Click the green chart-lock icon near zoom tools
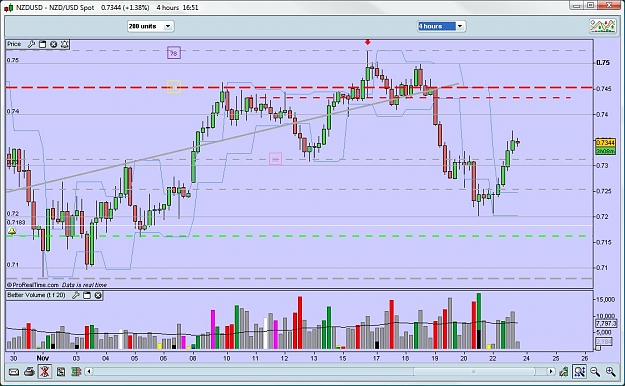The image size is (625, 386). pyautogui.click(x=564, y=372)
